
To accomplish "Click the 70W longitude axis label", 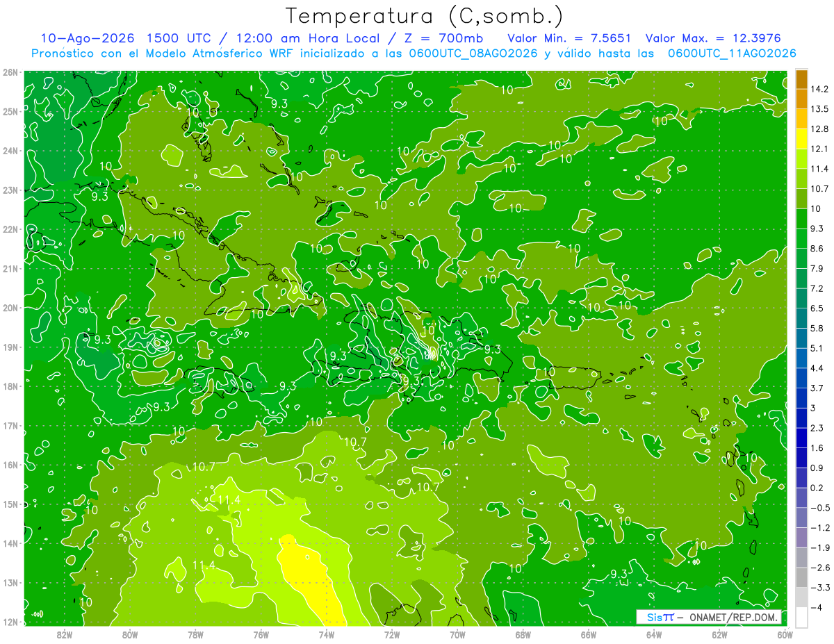I will pos(457,634).
